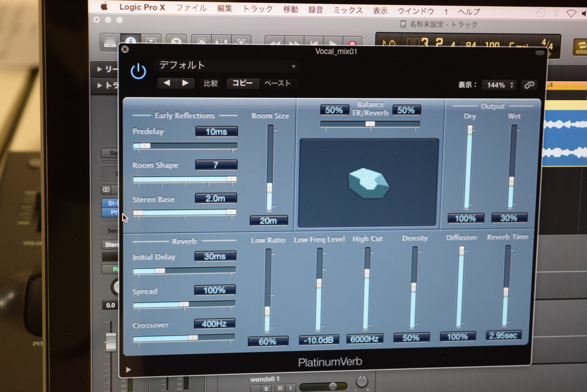Open the 表示 144% zoom stepper
The image size is (587, 392).
pyautogui.click(x=499, y=85)
